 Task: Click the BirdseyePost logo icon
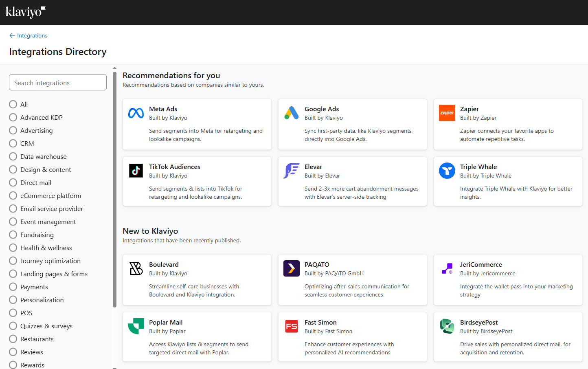[447, 326]
